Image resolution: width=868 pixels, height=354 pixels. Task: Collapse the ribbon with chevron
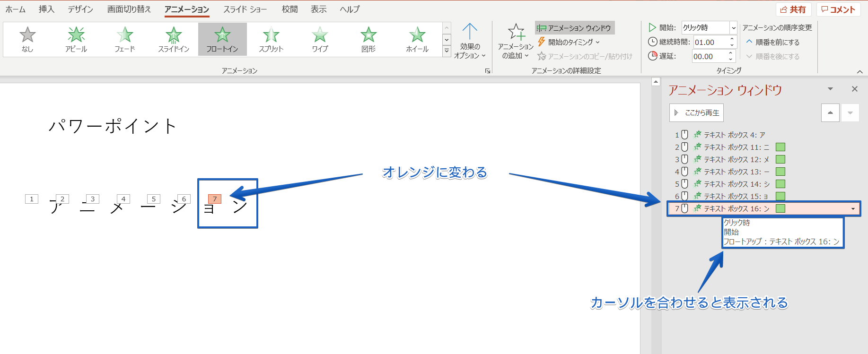click(859, 71)
